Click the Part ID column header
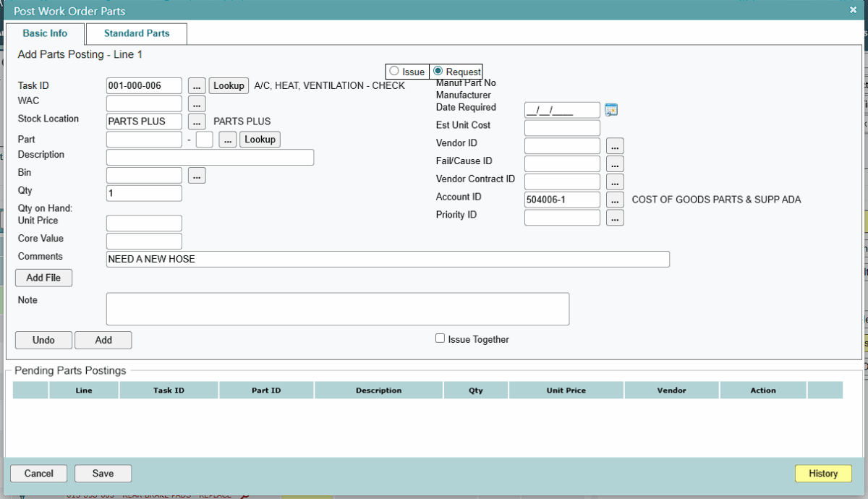This screenshot has height=499, width=868. [266, 391]
